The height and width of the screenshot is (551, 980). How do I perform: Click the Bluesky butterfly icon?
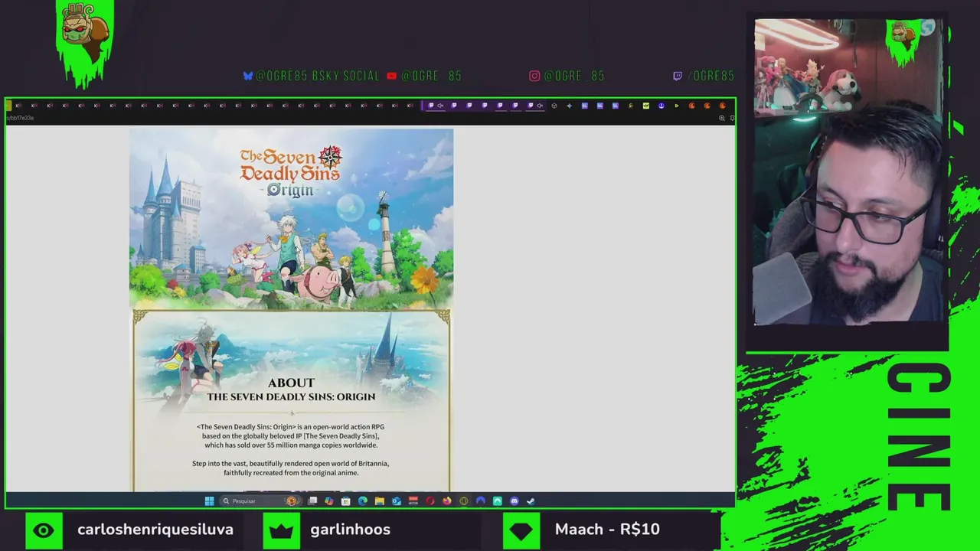coord(248,76)
